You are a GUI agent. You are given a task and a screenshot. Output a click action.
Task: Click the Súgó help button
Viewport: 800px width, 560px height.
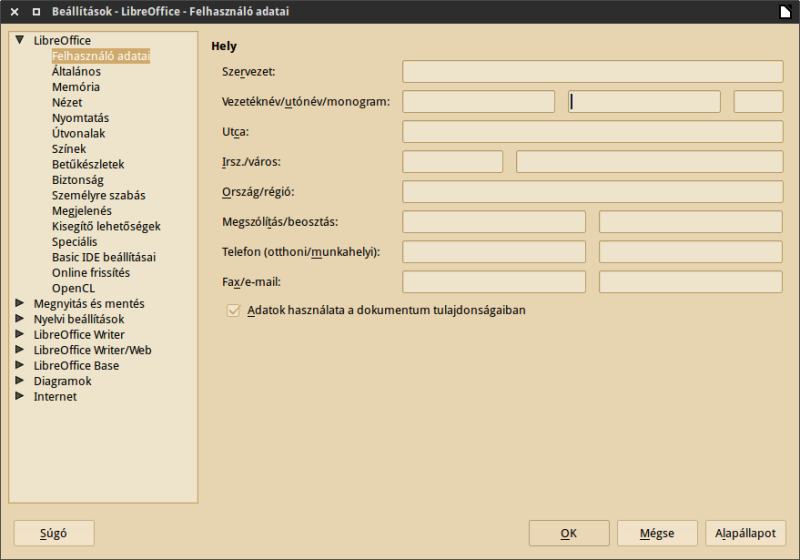coord(54,533)
